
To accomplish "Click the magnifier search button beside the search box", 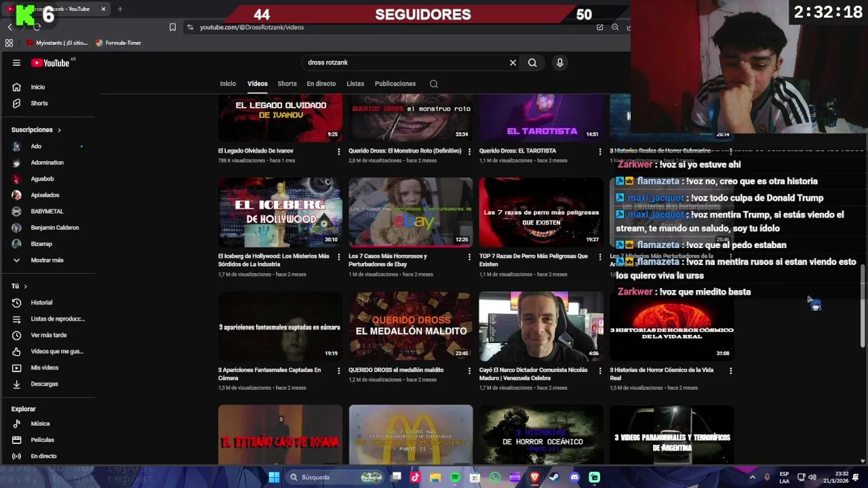I will tap(532, 62).
